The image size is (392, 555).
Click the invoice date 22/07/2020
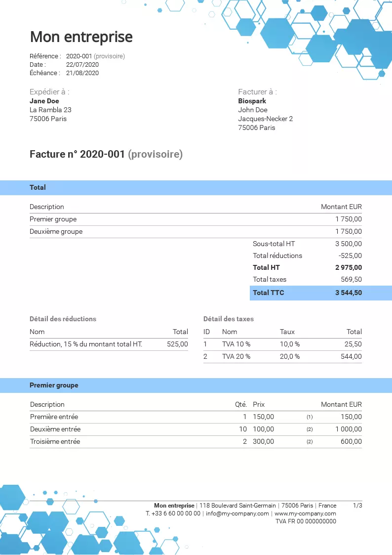click(x=82, y=64)
